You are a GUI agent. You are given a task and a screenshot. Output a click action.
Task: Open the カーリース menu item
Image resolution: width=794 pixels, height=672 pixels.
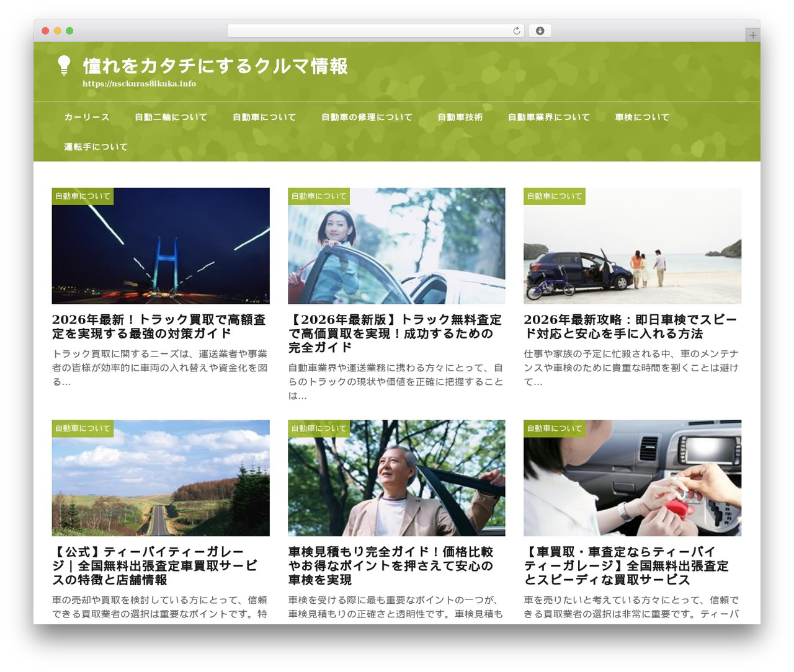87,117
